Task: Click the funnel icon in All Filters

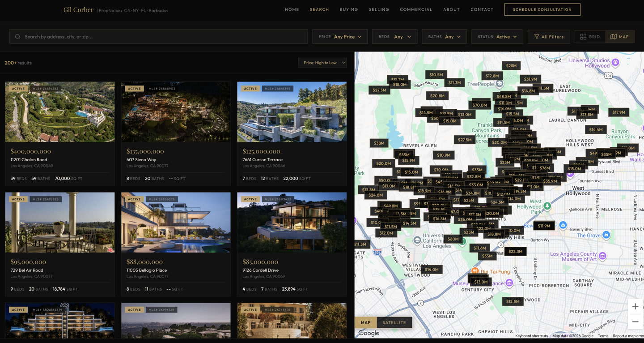Action: pos(536,37)
